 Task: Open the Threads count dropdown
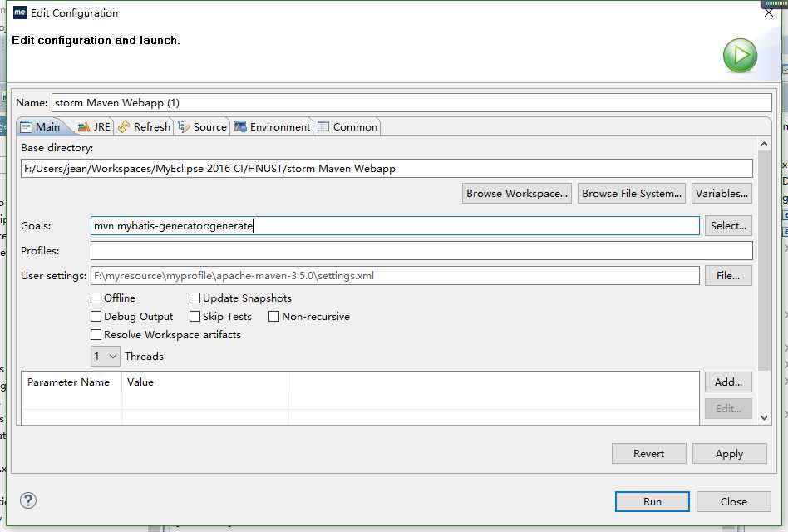click(106, 356)
